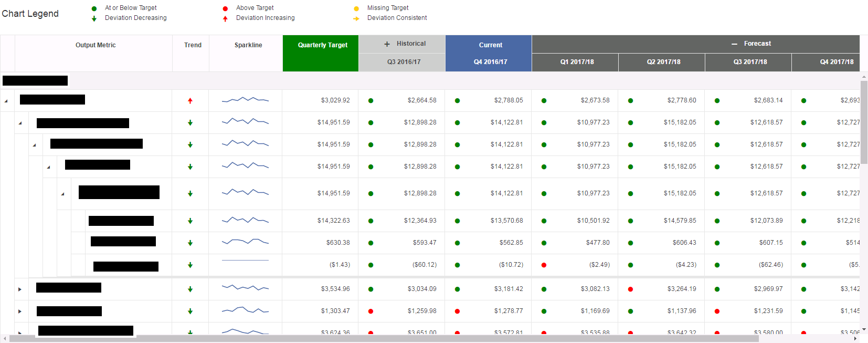Click the Output Metric column header
This screenshot has height=343, width=868.
(95, 45)
